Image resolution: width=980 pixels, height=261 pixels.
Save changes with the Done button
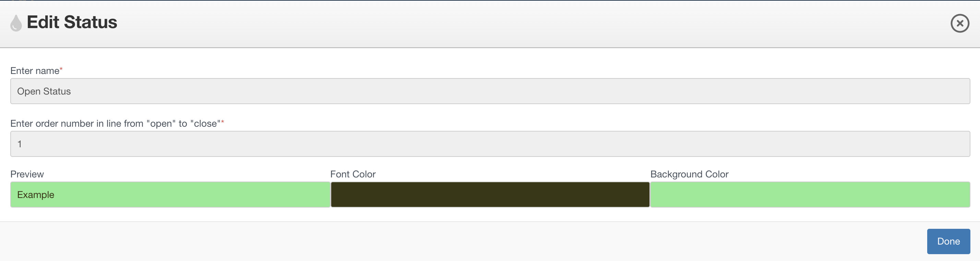pyautogui.click(x=948, y=241)
